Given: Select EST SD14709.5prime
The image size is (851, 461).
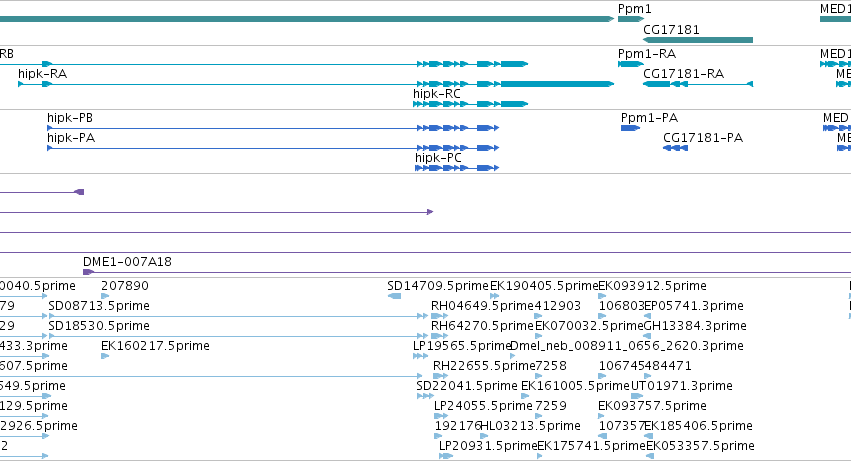Looking at the screenshot, I should tap(438, 286).
